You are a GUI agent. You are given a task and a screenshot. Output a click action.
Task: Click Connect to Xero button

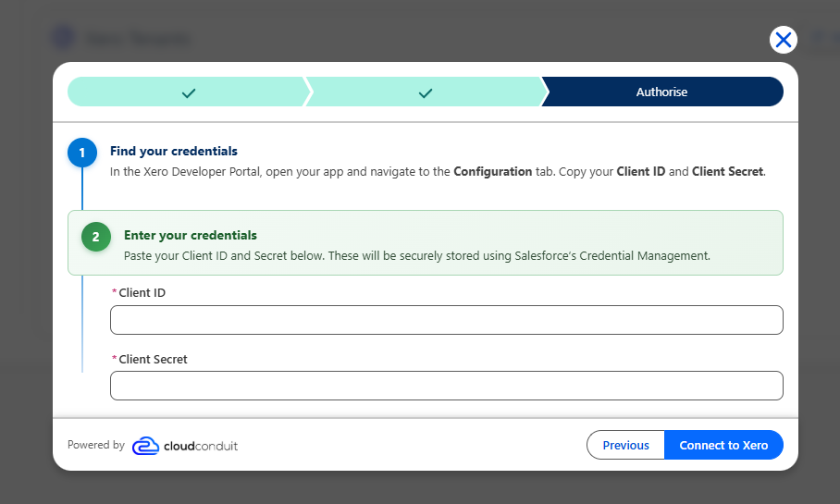(x=723, y=445)
